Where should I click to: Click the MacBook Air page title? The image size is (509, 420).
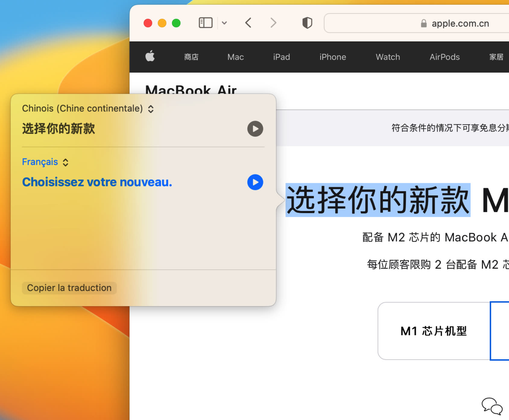[x=191, y=90]
